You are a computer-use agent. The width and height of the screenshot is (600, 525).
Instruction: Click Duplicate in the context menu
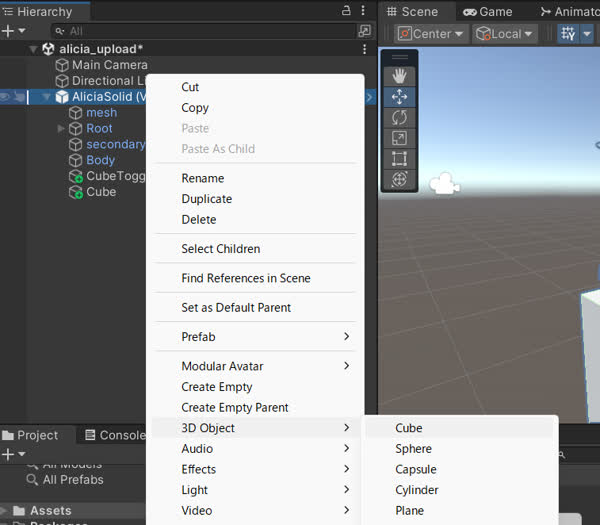pyautogui.click(x=206, y=199)
